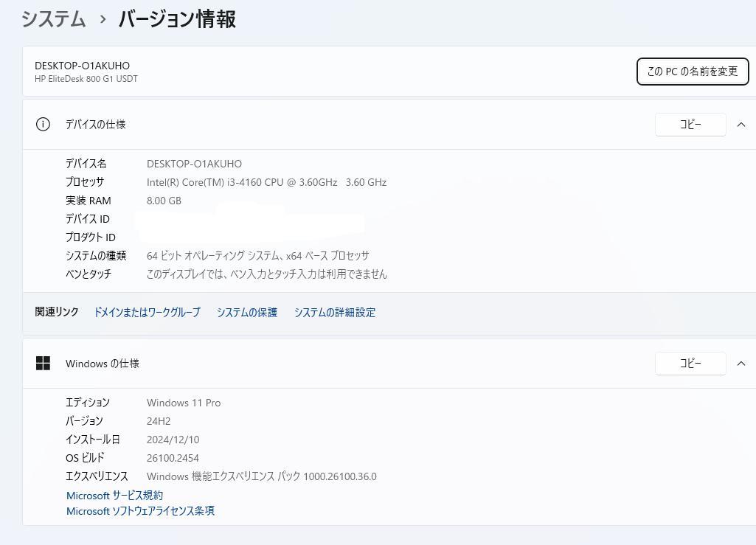Collapse the デバイスの仕様 section chevron
Viewport: 756px width, 545px height.
click(741, 125)
